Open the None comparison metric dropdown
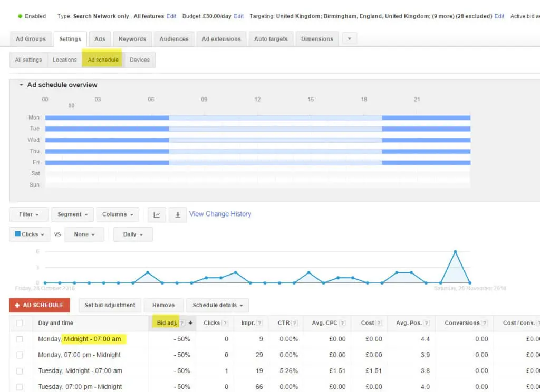The height and width of the screenshot is (392, 540). click(x=84, y=234)
